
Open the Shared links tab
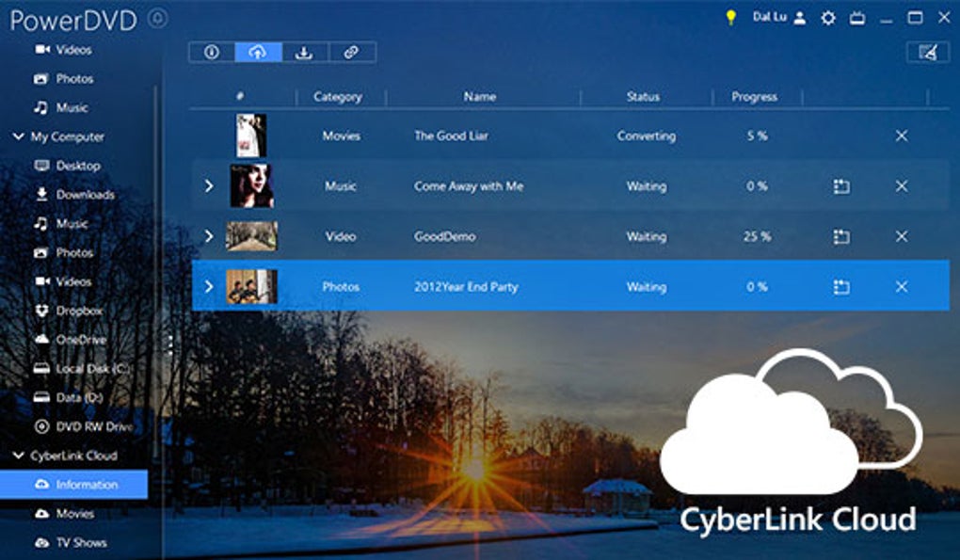(x=351, y=52)
